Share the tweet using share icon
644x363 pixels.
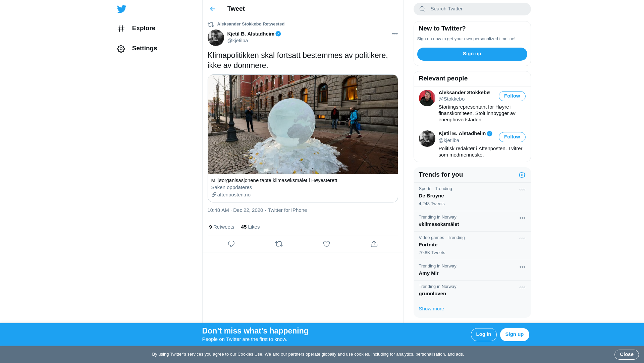click(374, 244)
